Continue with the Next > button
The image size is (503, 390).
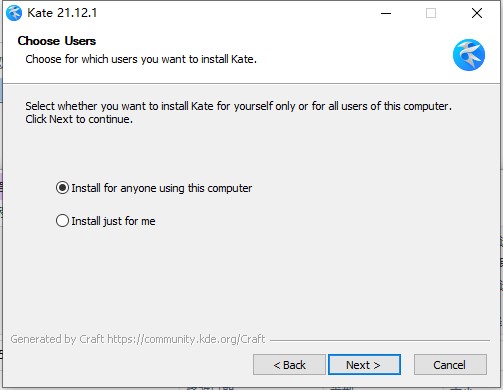(x=364, y=365)
